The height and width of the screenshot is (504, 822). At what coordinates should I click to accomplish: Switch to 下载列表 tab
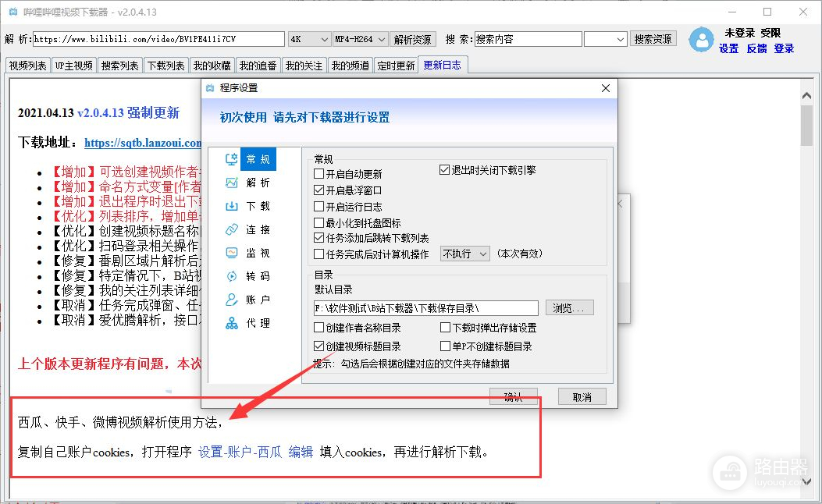[x=166, y=66]
